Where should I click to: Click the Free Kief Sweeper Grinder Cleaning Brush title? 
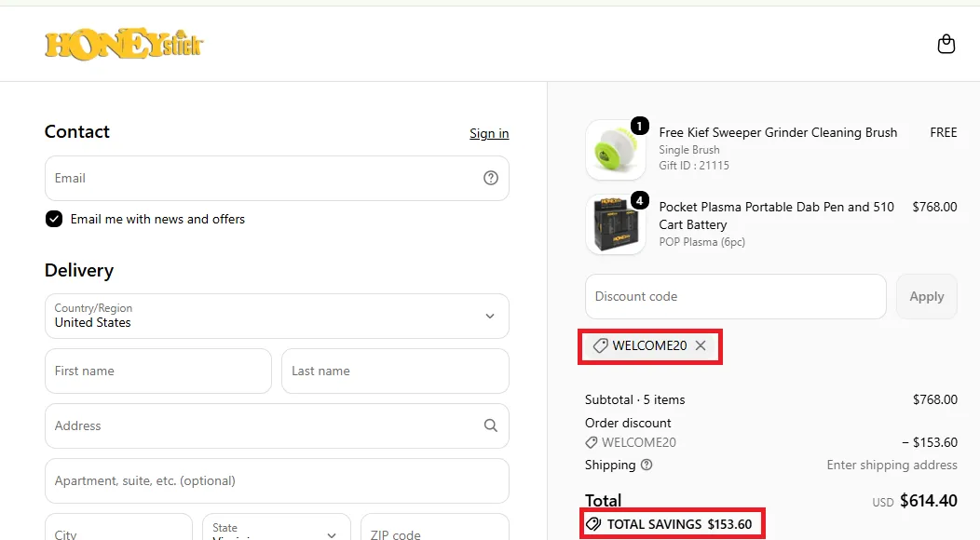[778, 132]
